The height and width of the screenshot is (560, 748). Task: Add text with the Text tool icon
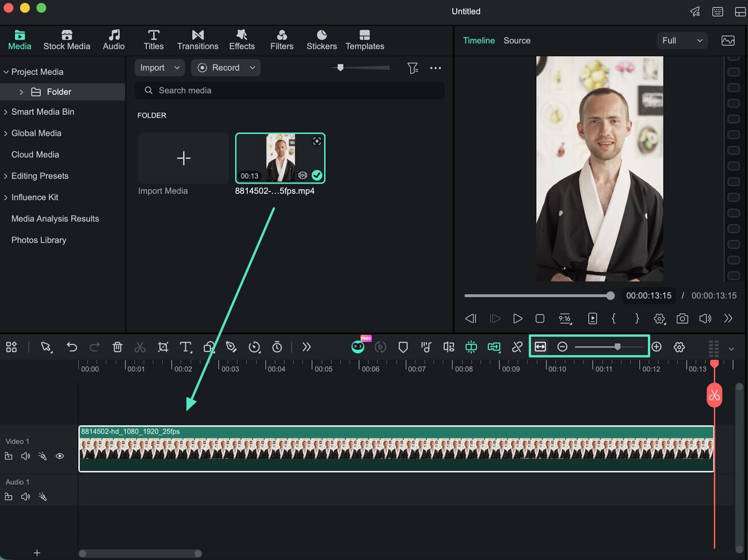tap(186, 347)
